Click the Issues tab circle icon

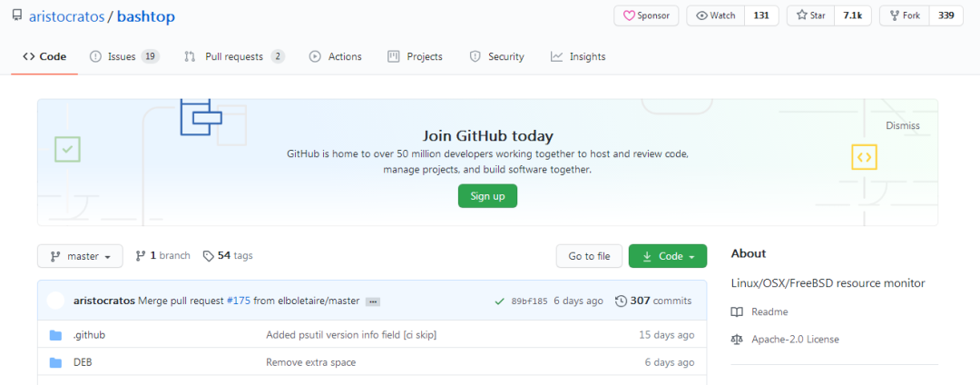(95, 56)
